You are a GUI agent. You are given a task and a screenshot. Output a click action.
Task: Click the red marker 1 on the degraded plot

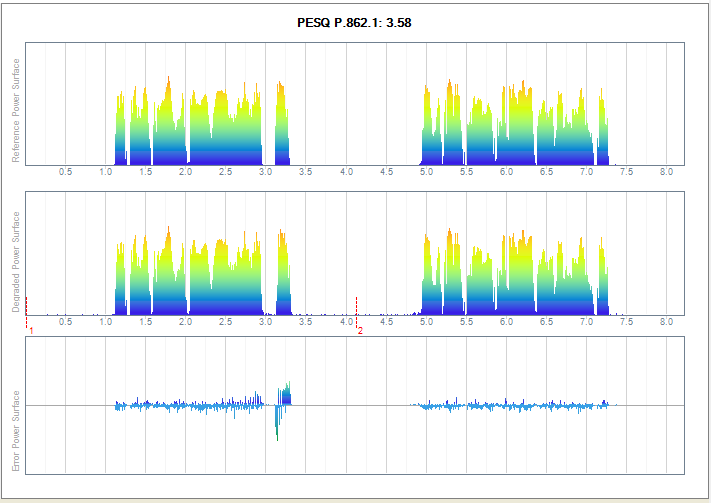[27, 308]
